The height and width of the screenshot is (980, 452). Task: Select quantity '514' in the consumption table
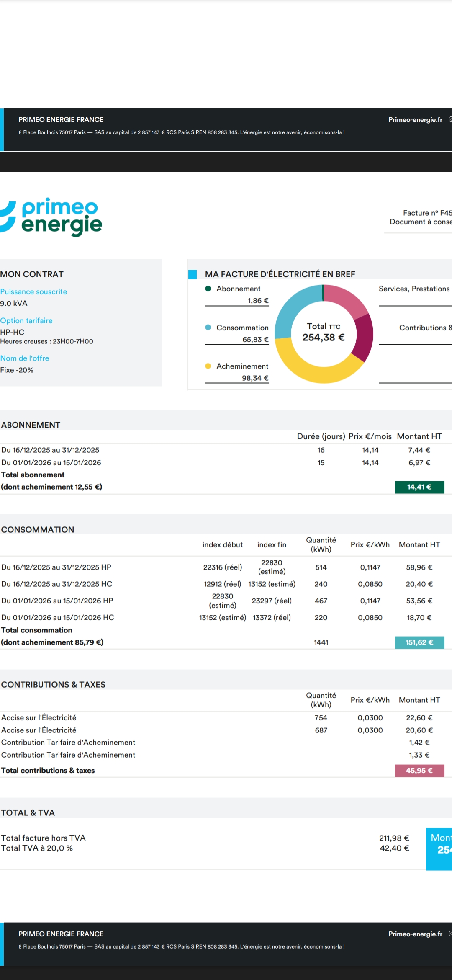click(x=321, y=567)
